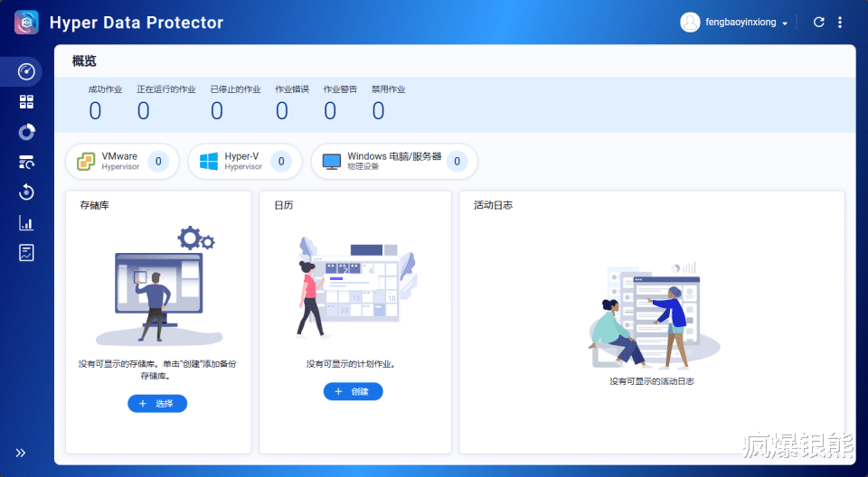Click the 没有可显示的计划作业 message
868x477 pixels.
351,364
